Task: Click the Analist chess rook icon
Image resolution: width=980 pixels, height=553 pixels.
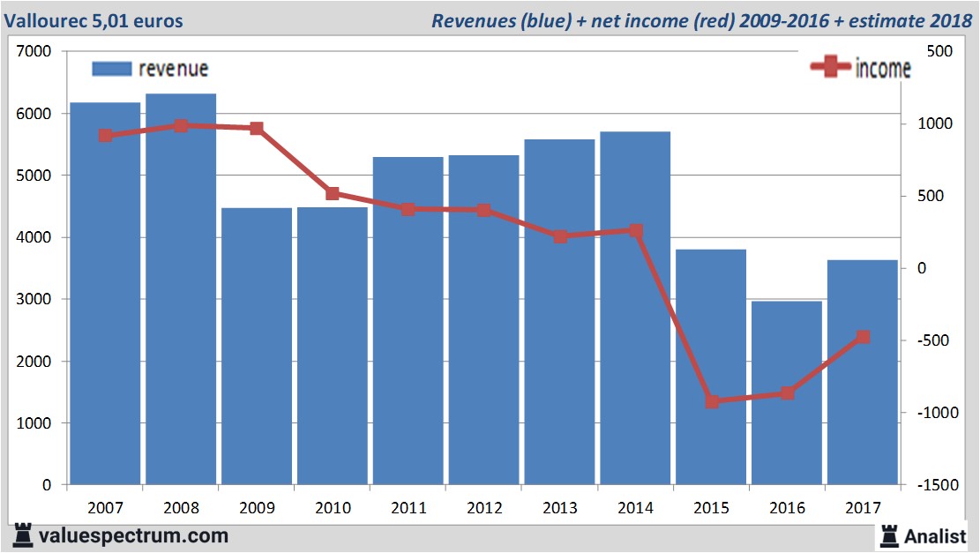Action: click(x=889, y=536)
